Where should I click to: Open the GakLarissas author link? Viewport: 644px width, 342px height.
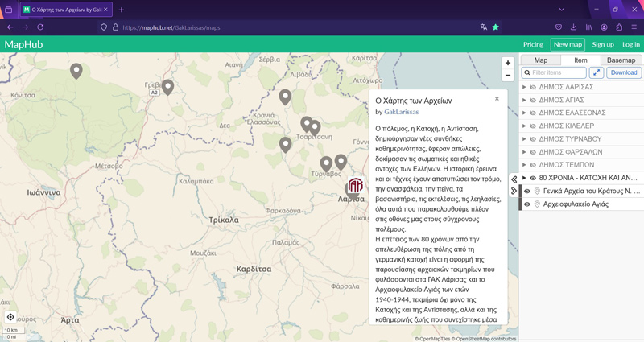(401, 112)
